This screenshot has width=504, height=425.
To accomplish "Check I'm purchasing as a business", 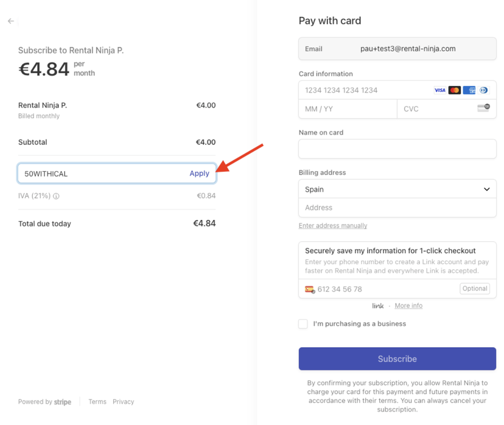I will click(x=303, y=324).
